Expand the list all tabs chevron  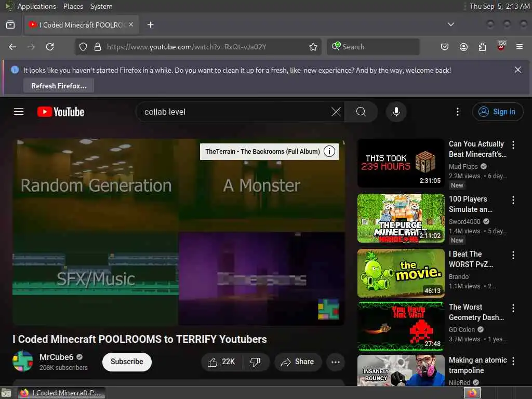[451, 24]
